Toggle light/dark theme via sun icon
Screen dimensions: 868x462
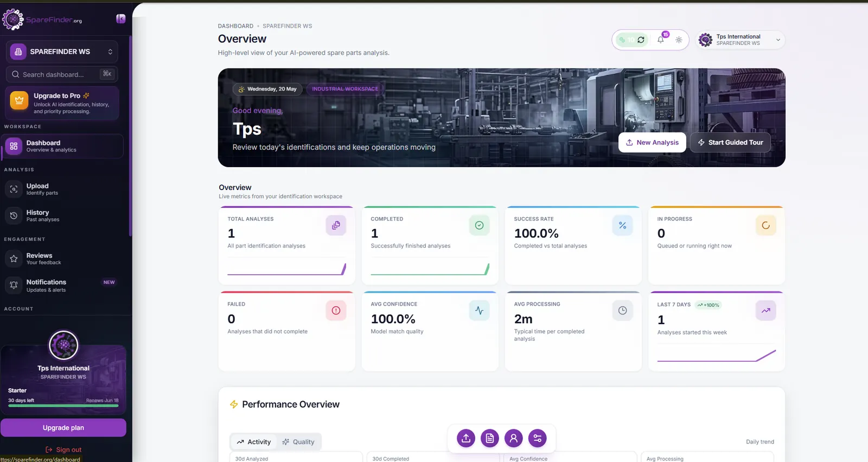tap(679, 40)
